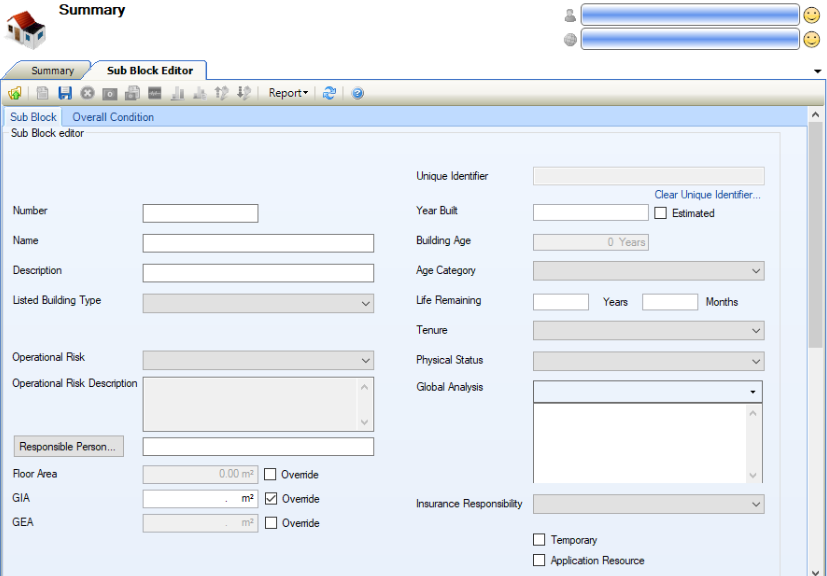Switch to the Overall Condition tab
827x576 pixels.
[113, 117]
